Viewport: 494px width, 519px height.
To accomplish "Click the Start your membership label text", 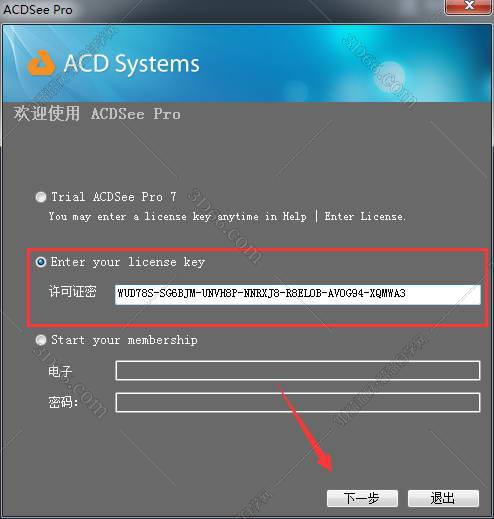I will pyautogui.click(x=124, y=340).
